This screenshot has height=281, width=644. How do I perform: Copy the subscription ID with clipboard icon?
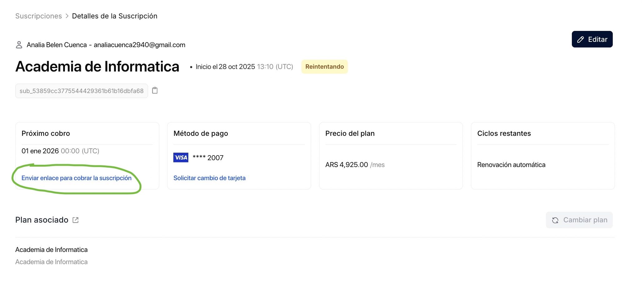155,91
